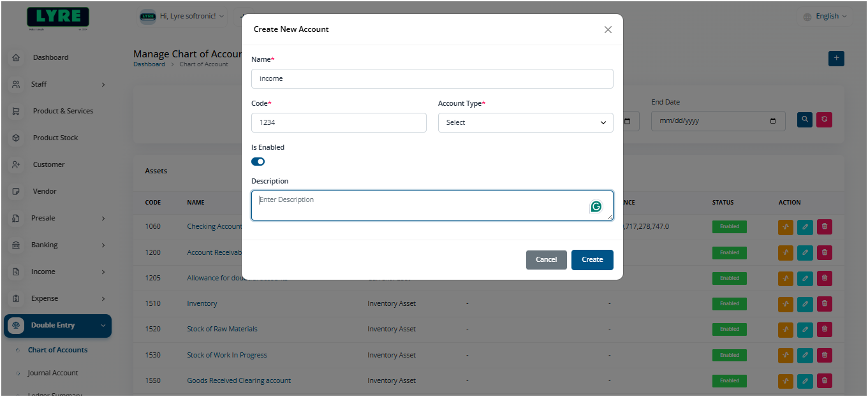This screenshot has width=868, height=397.
Task: Click the red reset filter icon
Action: pos(824,119)
